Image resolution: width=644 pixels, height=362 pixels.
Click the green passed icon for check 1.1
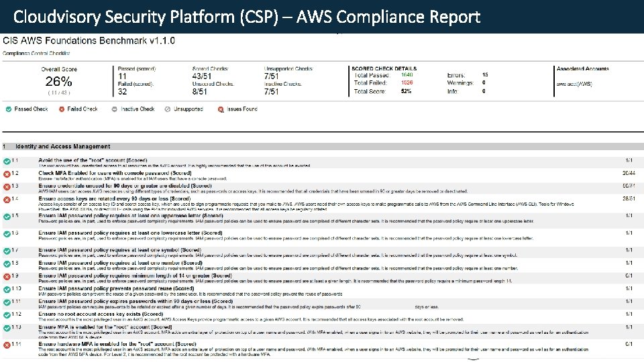click(6, 162)
